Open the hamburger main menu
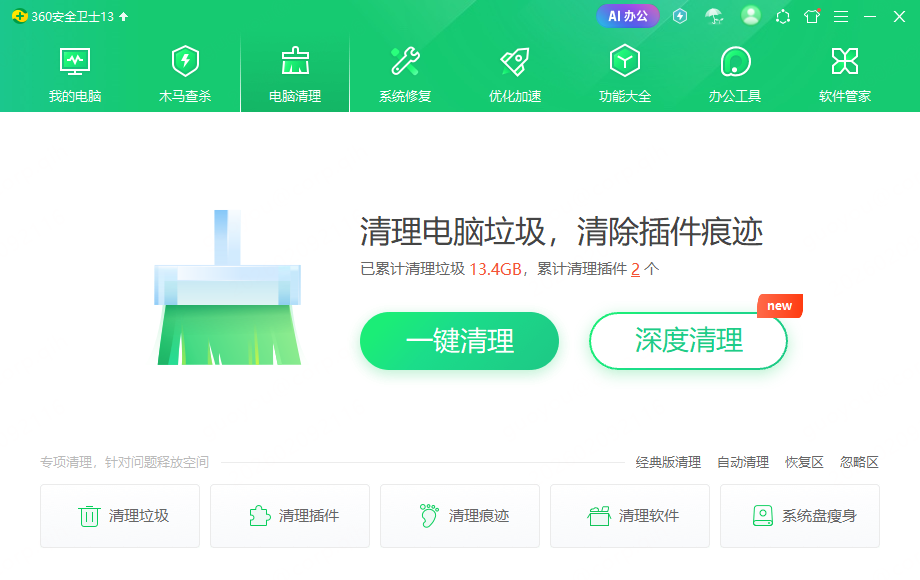 coord(841,17)
